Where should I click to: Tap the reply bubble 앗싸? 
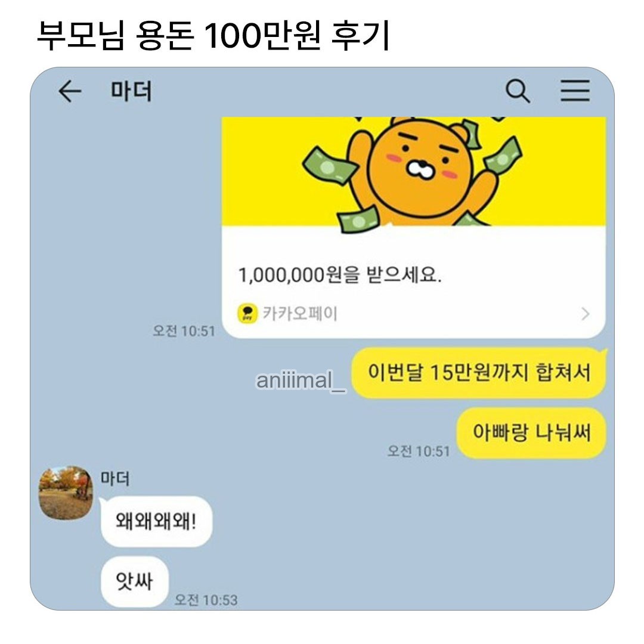tap(135, 581)
